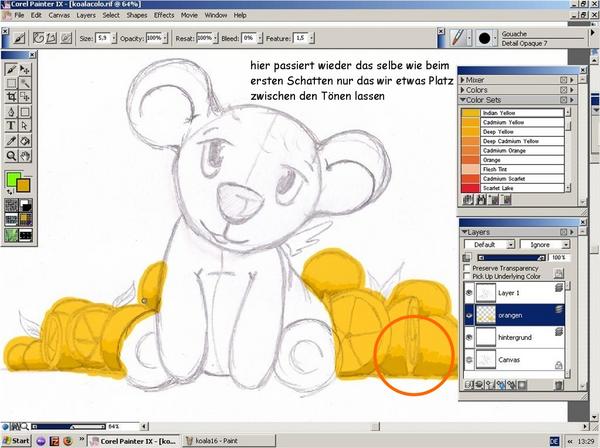The width and height of the screenshot is (600, 448).
Task: Open the File menu
Action: [19, 15]
